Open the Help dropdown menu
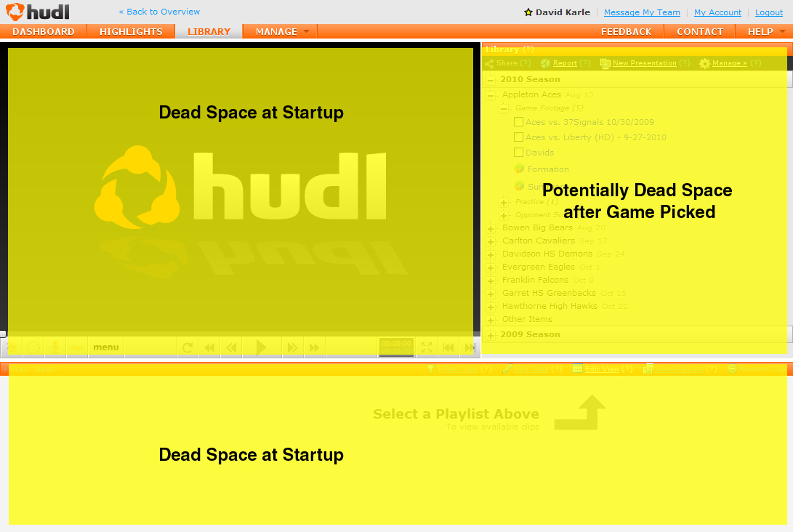793x532 pixels. point(765,31)
